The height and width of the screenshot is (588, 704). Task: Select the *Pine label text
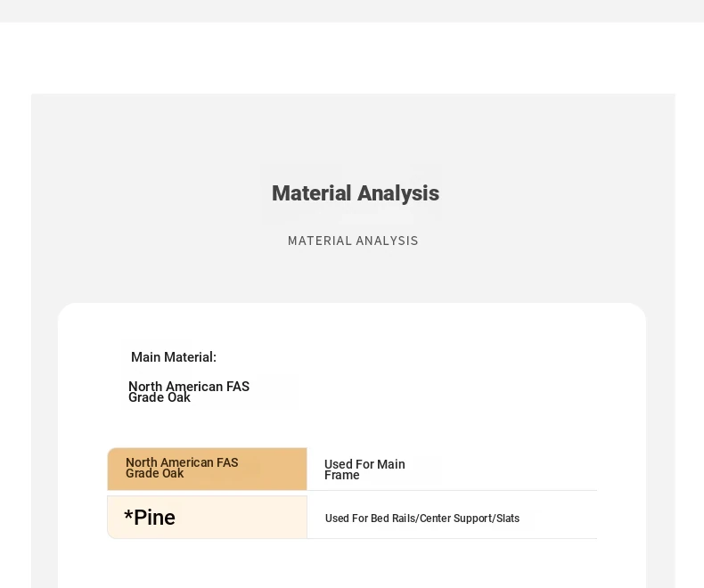pyautogui.click(x=150, y=518)
